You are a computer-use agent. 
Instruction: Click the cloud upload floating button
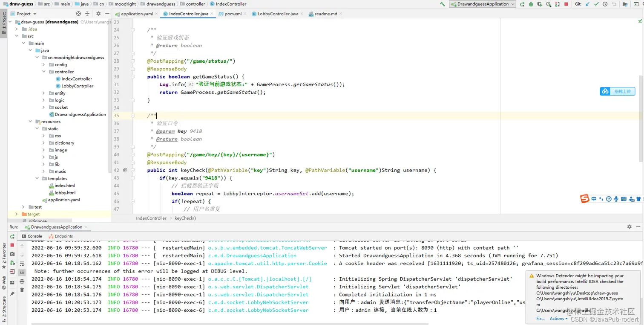click(x=618, y=91)
